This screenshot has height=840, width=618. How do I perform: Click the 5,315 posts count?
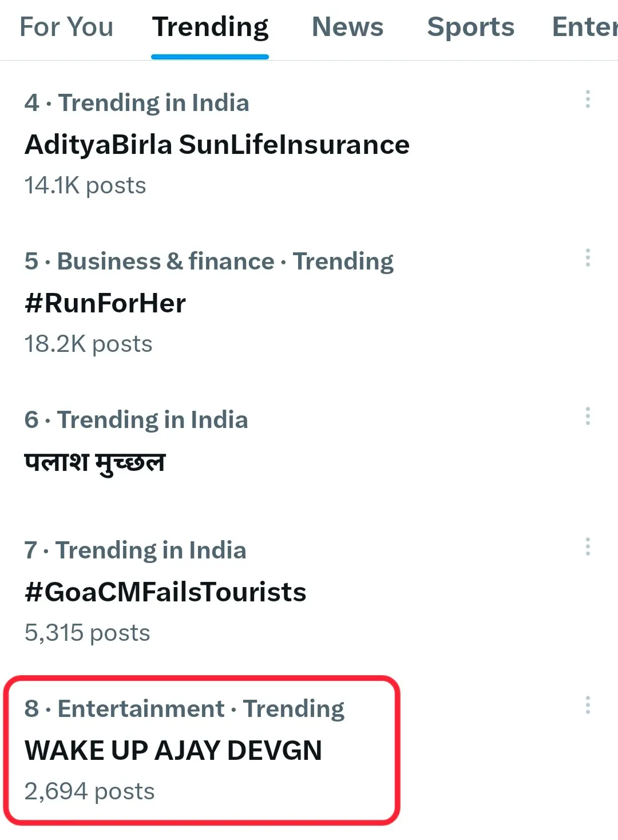87,633
